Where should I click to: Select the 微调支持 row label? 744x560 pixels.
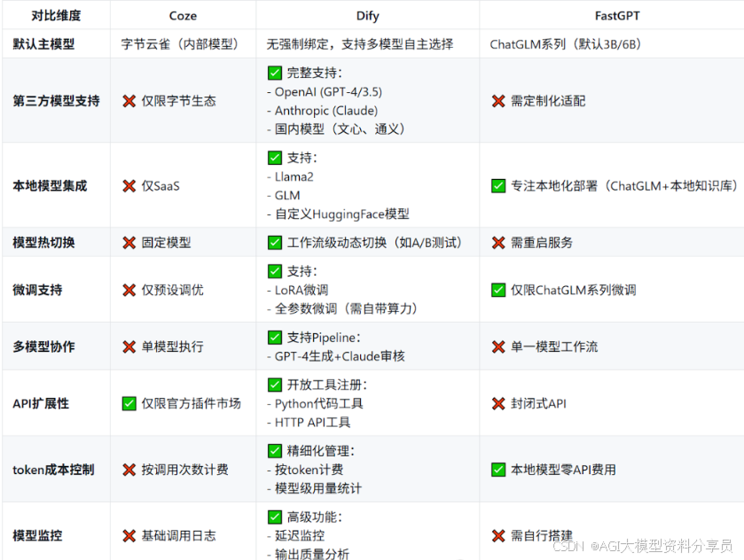[37, 291]
